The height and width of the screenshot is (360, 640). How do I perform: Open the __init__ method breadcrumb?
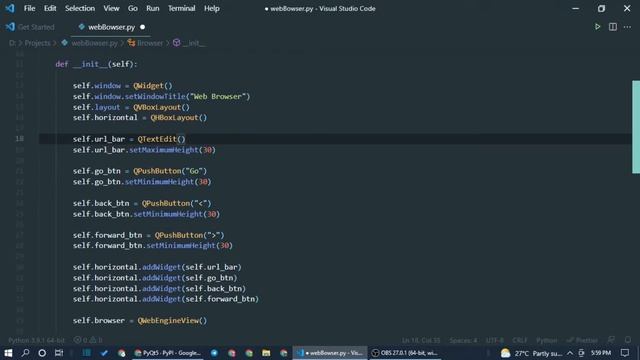pyautogui.click(x=193, y=43)
